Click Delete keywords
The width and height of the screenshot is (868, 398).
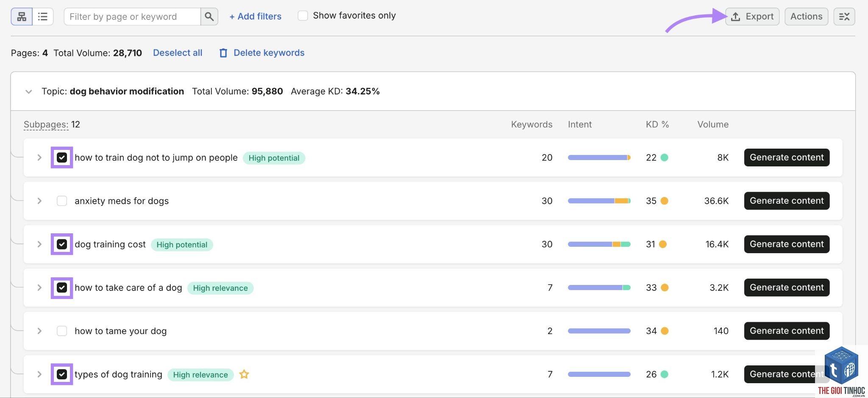pos(269,53)
